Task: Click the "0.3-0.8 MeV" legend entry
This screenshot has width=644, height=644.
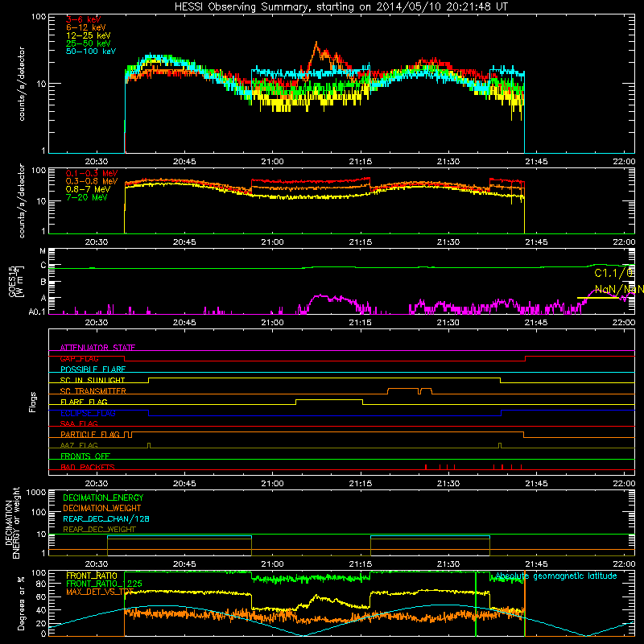Action: click(x=92, y=182)
